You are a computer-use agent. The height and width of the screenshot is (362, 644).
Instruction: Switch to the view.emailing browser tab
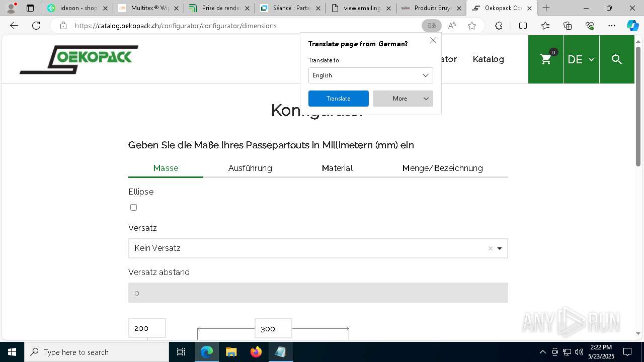coord(361,8)
